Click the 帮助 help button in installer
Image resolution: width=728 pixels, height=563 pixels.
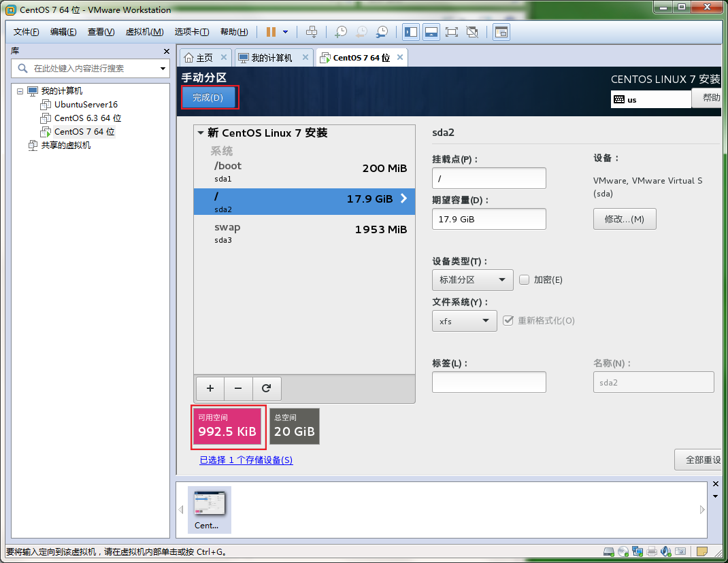tap(707, 98)
